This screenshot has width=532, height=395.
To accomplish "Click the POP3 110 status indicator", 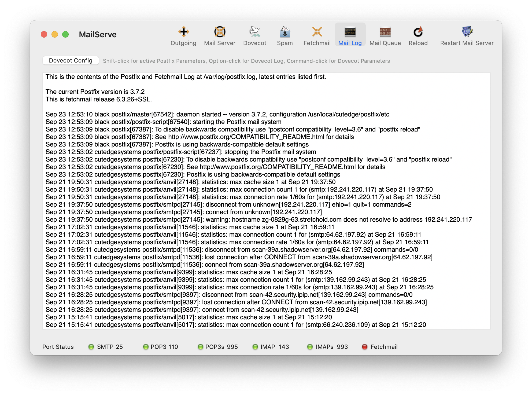I will 146,347.
